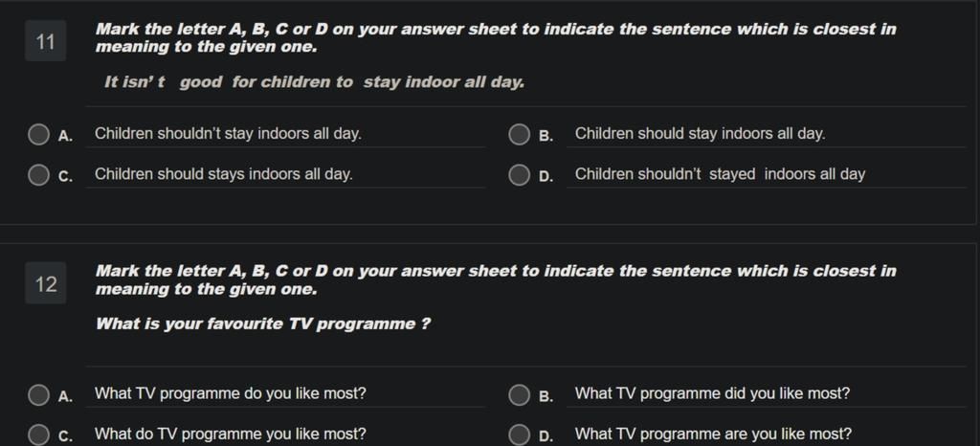980x446 pixels.
Task: Select radio button A for question 11
Action: tap(38, 134)
